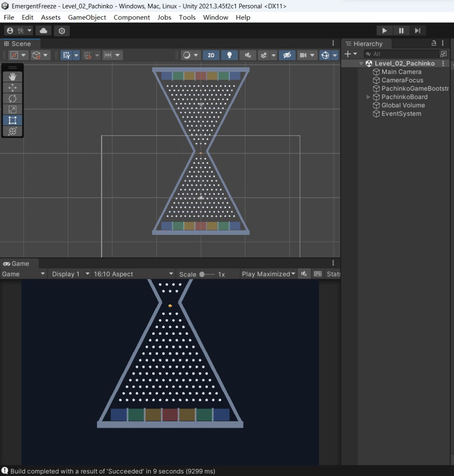Open Hierarchy panel three-dot menu
The width and height of the screenshot is (454, 476).
pos(443,43)
